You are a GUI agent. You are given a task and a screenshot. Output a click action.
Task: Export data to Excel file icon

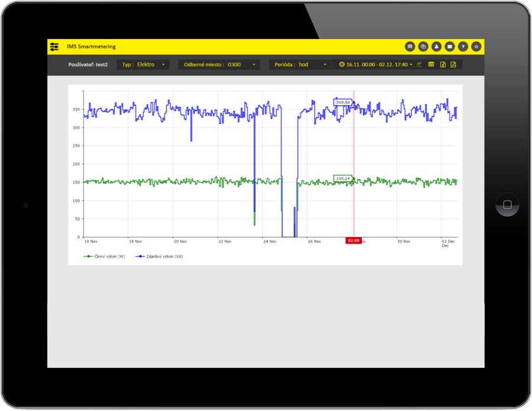coord(443,64)
